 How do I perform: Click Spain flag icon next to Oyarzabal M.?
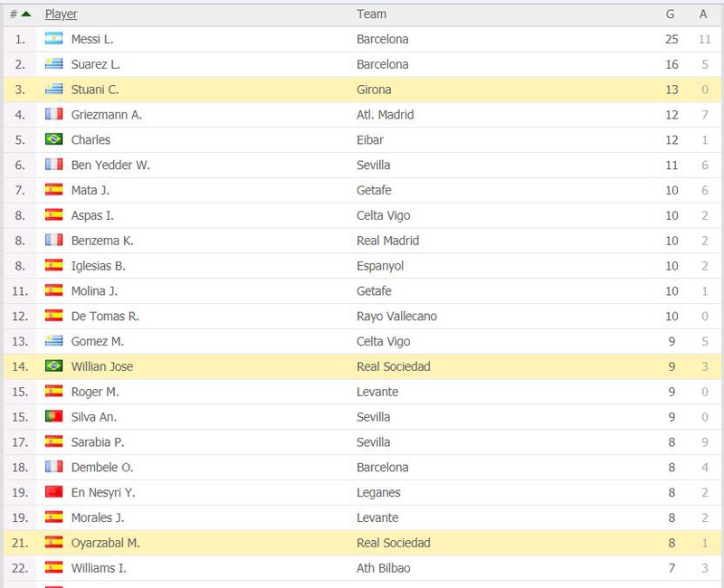(x=53, y=542)
